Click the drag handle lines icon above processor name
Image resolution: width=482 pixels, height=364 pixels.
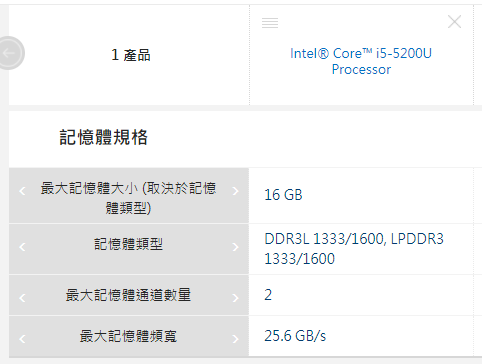(x=270, y=23)
